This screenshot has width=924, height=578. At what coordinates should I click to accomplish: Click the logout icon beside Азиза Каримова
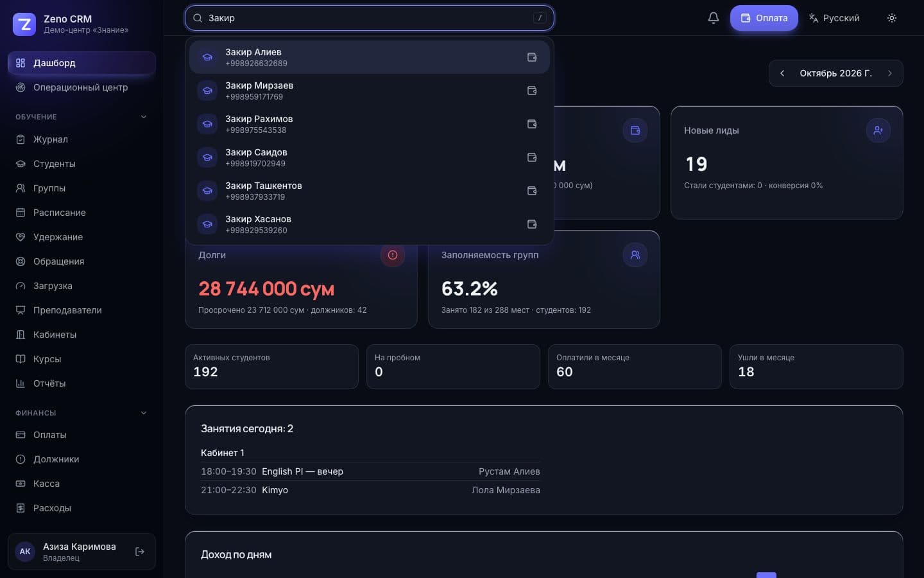coord(140,552)
